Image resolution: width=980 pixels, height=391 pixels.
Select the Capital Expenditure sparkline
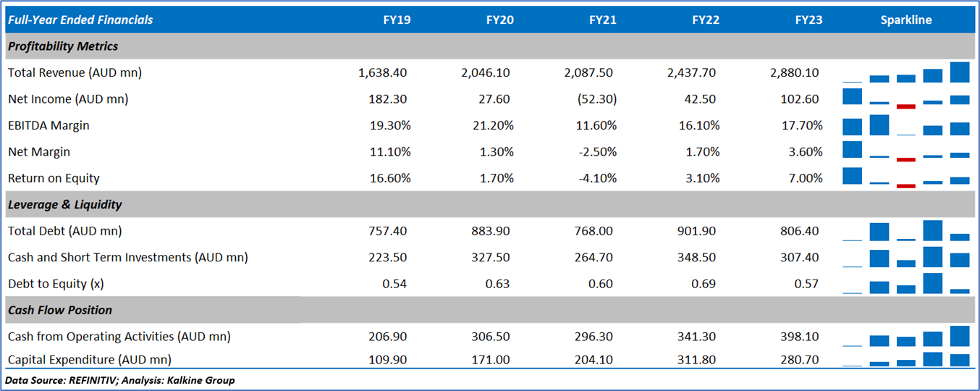pos(906,359)
